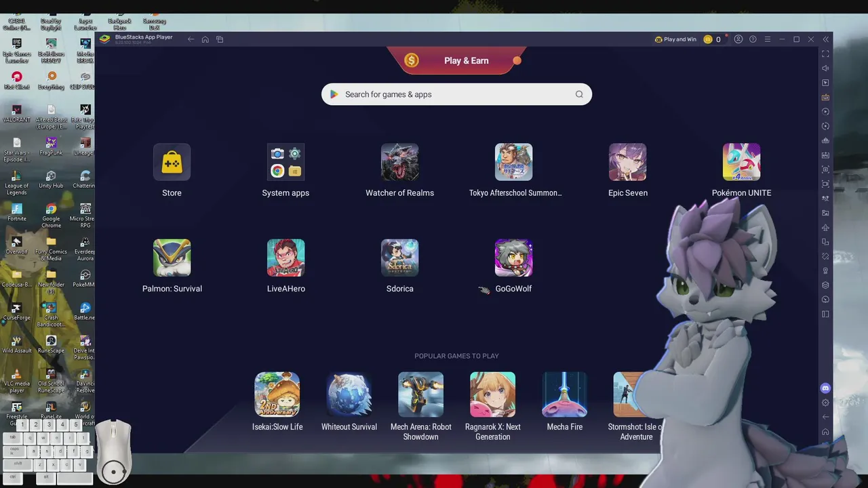Go to BlueStacks home screen
This screenshot has width=868, height=488.
click(x=205, y=39)
